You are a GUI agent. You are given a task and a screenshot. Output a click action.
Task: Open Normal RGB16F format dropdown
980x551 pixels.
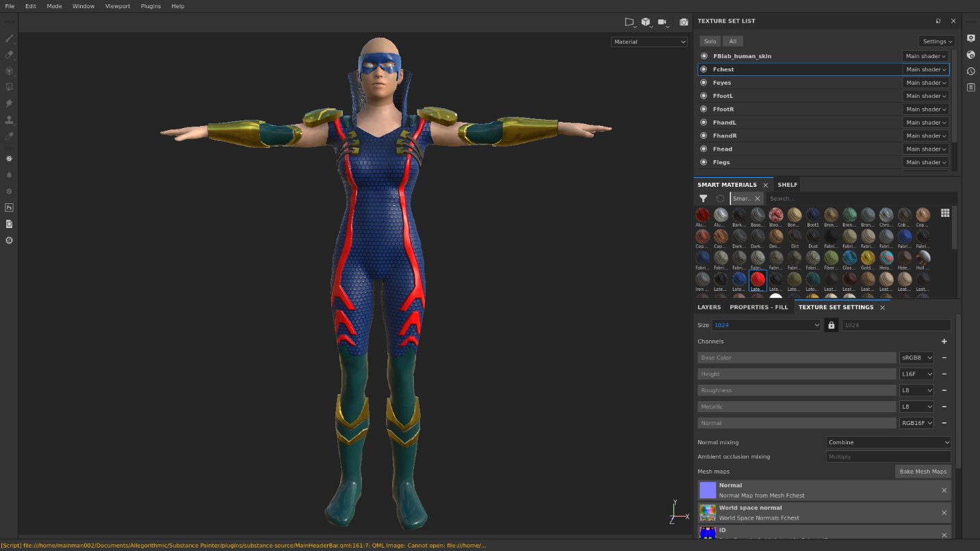tap(916, 423)
